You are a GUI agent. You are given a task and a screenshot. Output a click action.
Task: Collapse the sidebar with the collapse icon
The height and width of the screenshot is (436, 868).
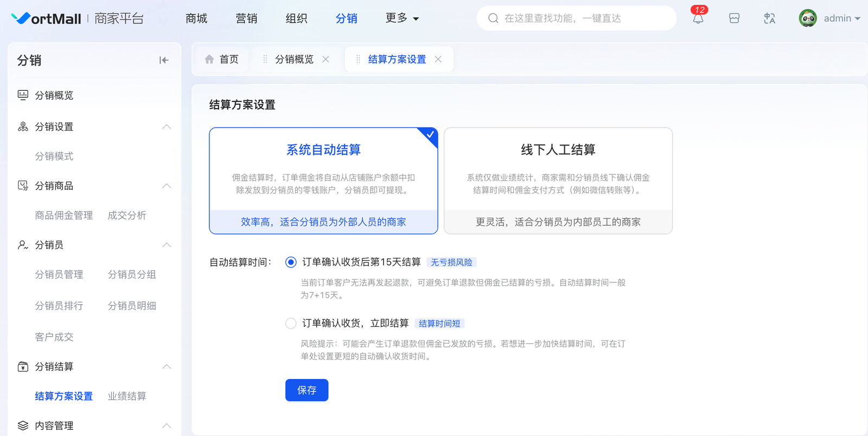tap(164, 60)
